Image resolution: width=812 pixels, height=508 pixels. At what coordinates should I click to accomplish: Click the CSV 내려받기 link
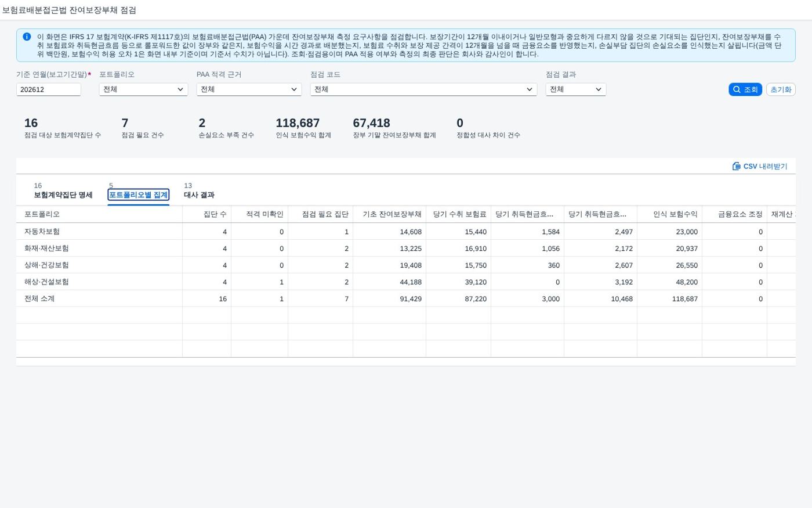tap(760, 166)
